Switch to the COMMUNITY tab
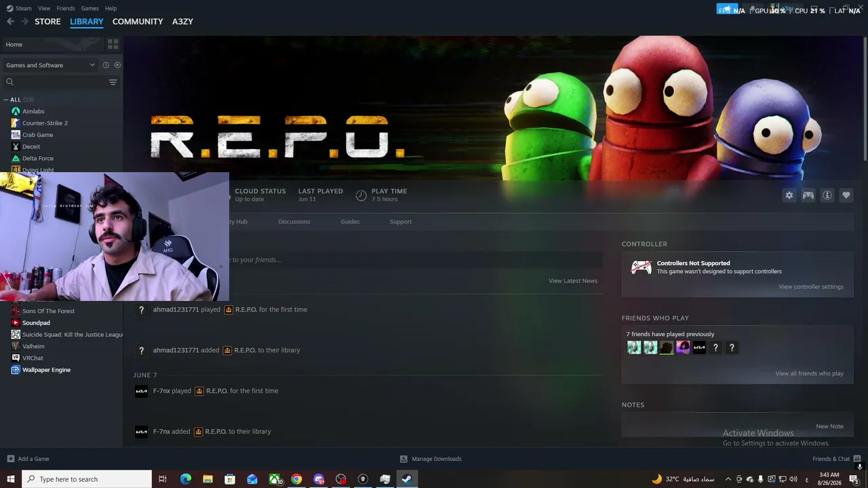Screen dimensions: 868x488 [138, 22]
